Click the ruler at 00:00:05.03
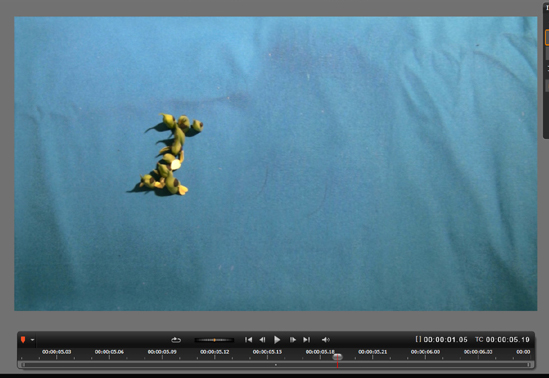Viewport: 549px width, 378px height. click(57, 352)
